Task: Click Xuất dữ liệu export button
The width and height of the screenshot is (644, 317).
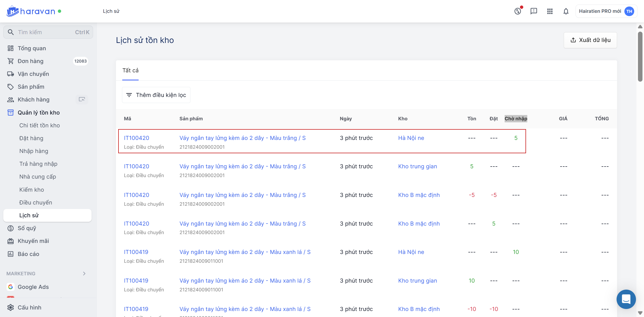Action: (590, 40)
